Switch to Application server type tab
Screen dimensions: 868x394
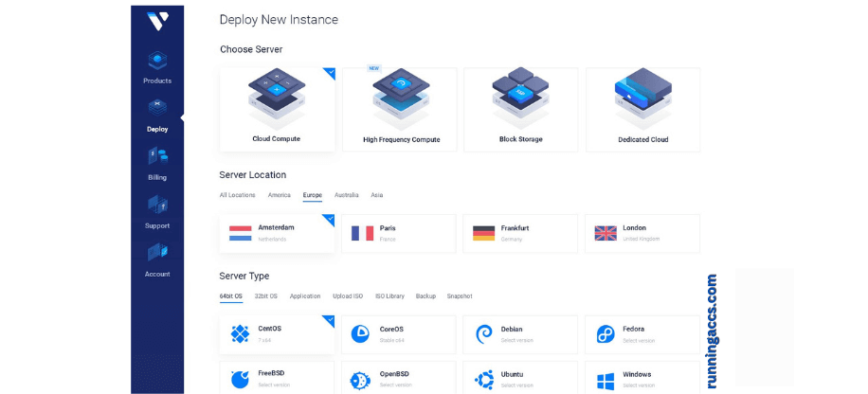point(305,296)
